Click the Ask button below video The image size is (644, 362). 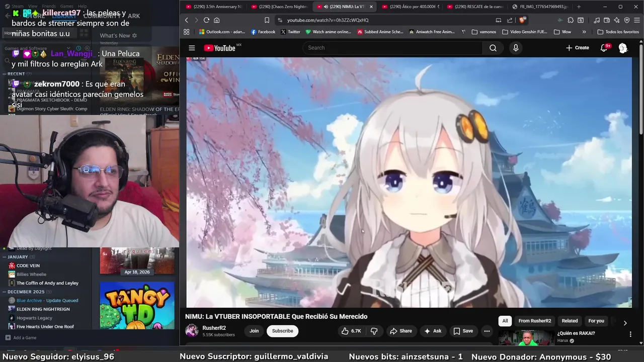tap(433, 331)
